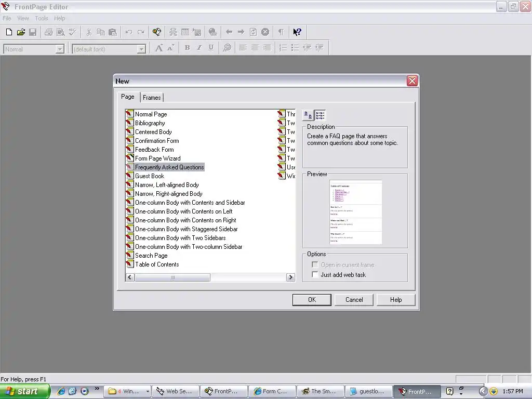
Task: Click the Print Preview toolbar icon
Action: [61, 32]
